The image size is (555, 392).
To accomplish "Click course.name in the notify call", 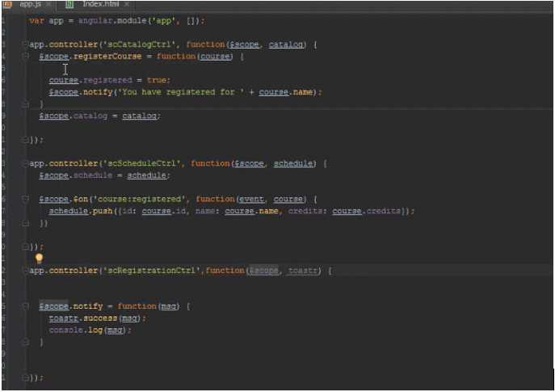I will pos(286,92).
